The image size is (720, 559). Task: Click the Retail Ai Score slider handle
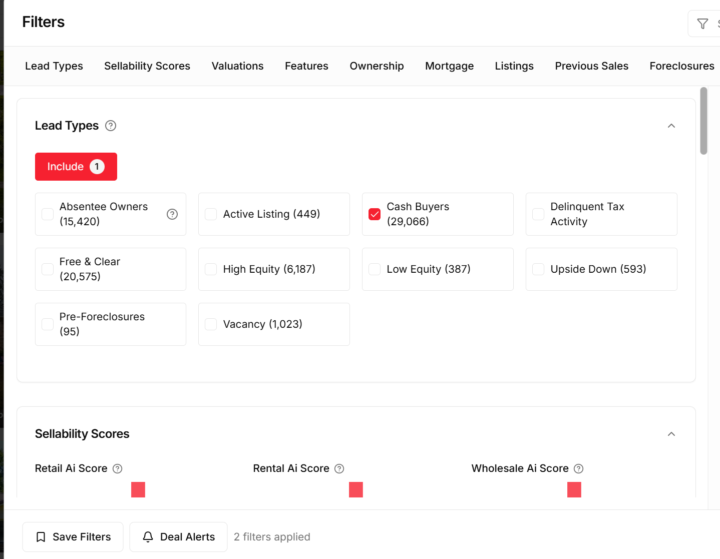138,490
